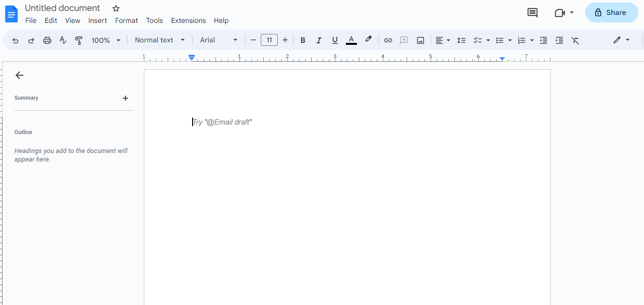Open the Extensions menu
The image size is (644, 305).
tap(188, 20)
